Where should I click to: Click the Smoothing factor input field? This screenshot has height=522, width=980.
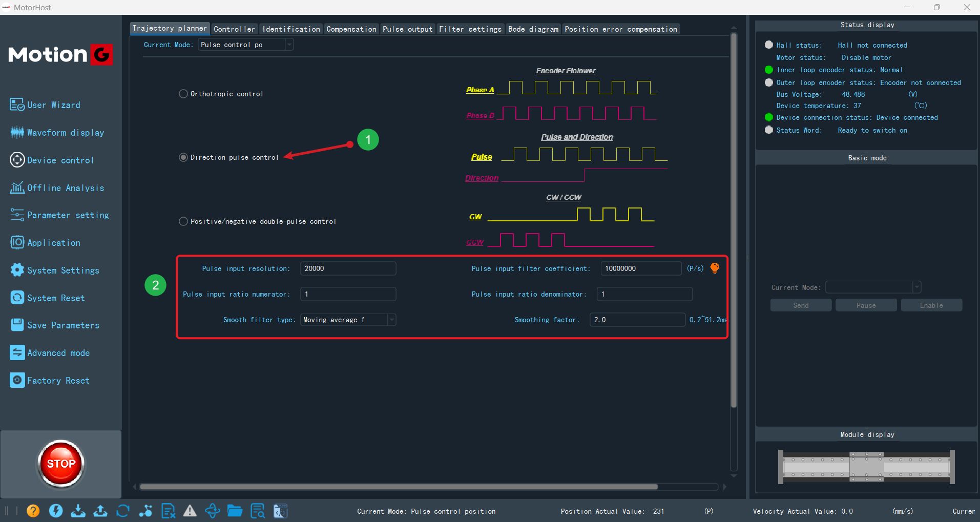click(x=638, y=320)
